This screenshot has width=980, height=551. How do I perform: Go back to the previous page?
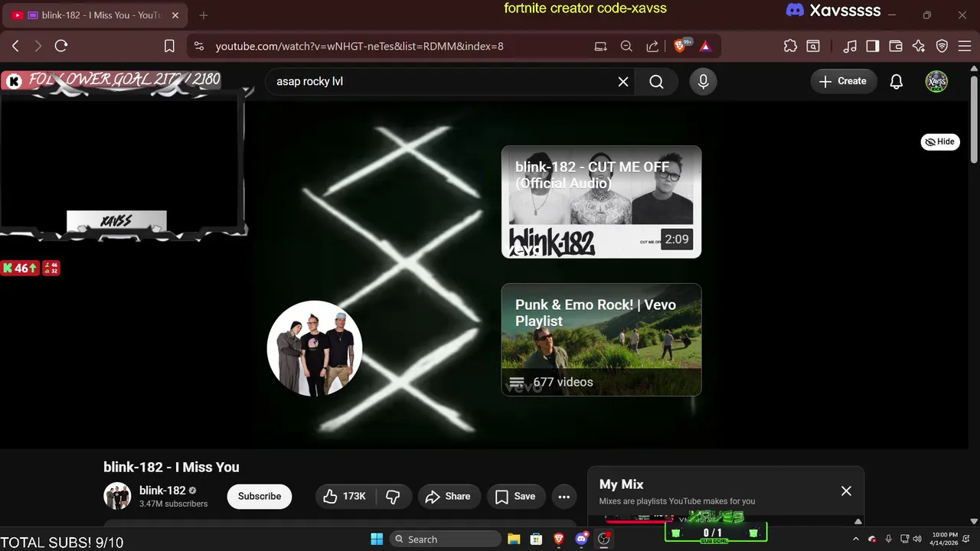point(15,46)
